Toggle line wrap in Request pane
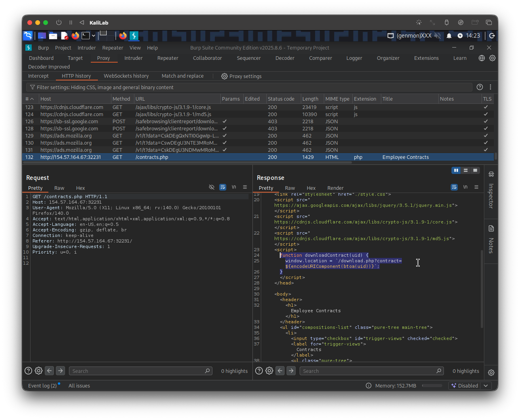Screen dimensions: 520x420 coord(223,187)
